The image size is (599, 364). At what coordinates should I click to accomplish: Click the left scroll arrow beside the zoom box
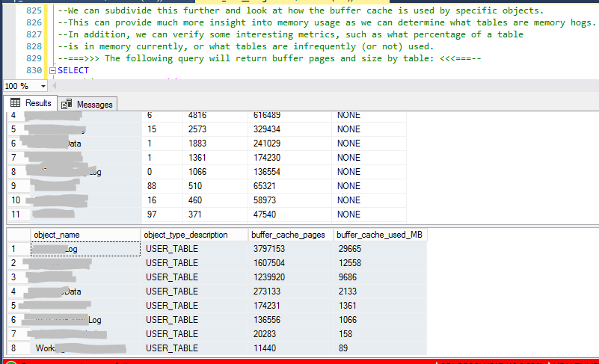tap(54, 86)
